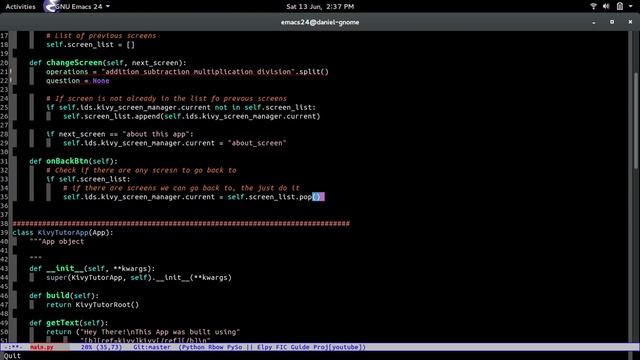Click 'self.screen_list = []' assignment
640x360 pixels.
[x=90, y=45]
